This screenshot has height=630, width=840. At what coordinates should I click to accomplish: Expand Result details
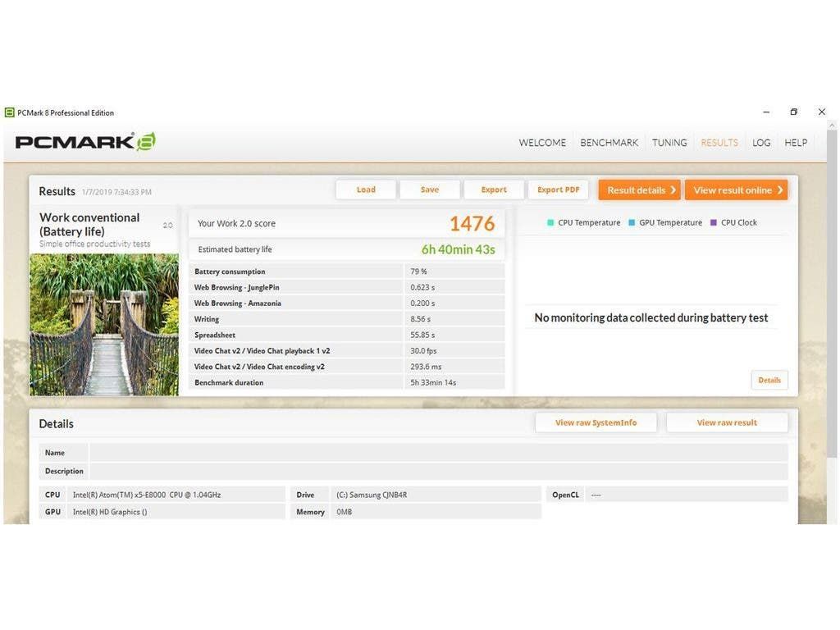click(640, 190)
